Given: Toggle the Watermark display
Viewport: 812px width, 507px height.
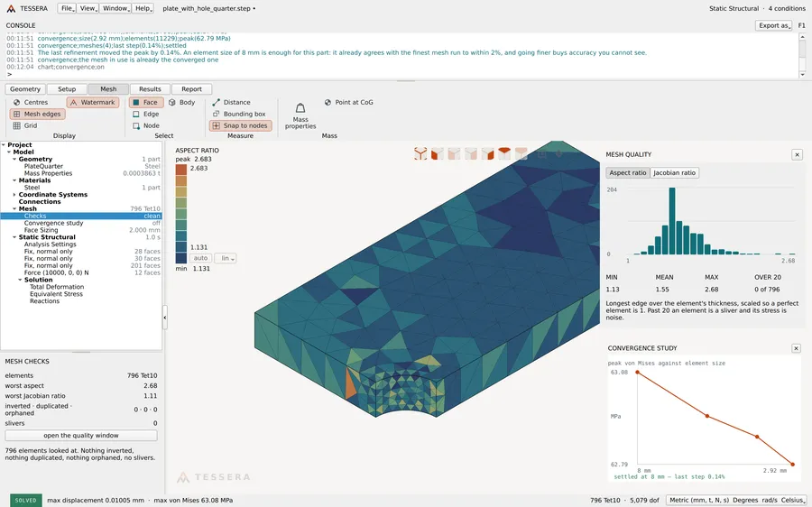Looking at the screenshot, I should (93, 103).
